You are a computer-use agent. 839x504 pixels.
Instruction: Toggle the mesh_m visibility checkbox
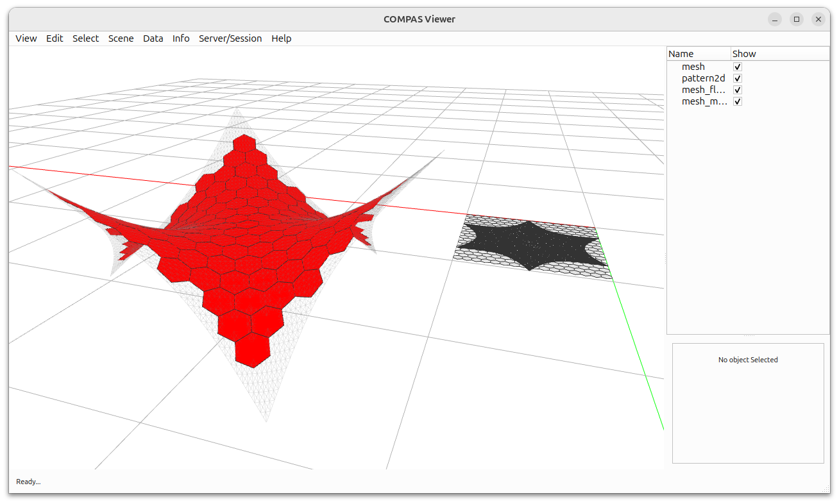click(x=738, y=101)
